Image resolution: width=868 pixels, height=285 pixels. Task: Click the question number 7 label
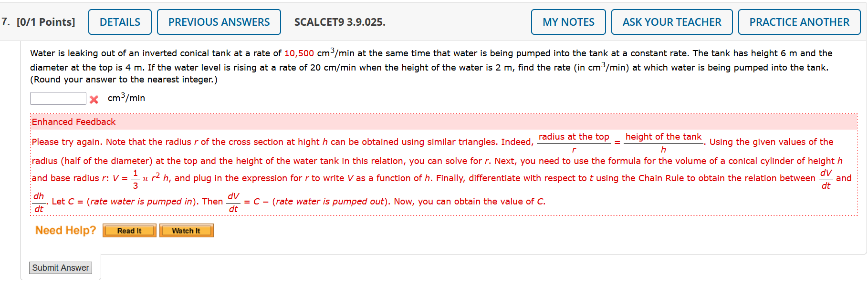pos(4,21)
